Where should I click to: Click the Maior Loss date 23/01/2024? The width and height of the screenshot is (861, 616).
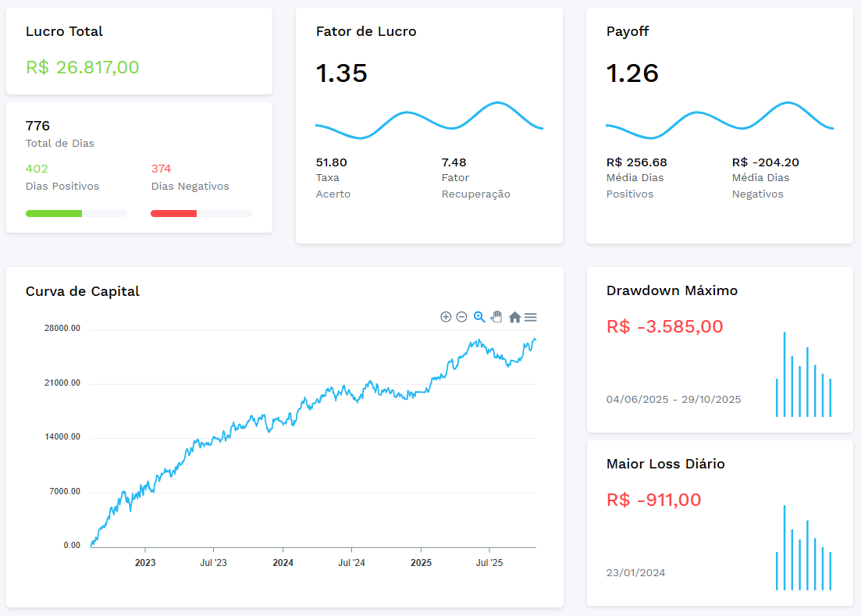click(635, 573)
